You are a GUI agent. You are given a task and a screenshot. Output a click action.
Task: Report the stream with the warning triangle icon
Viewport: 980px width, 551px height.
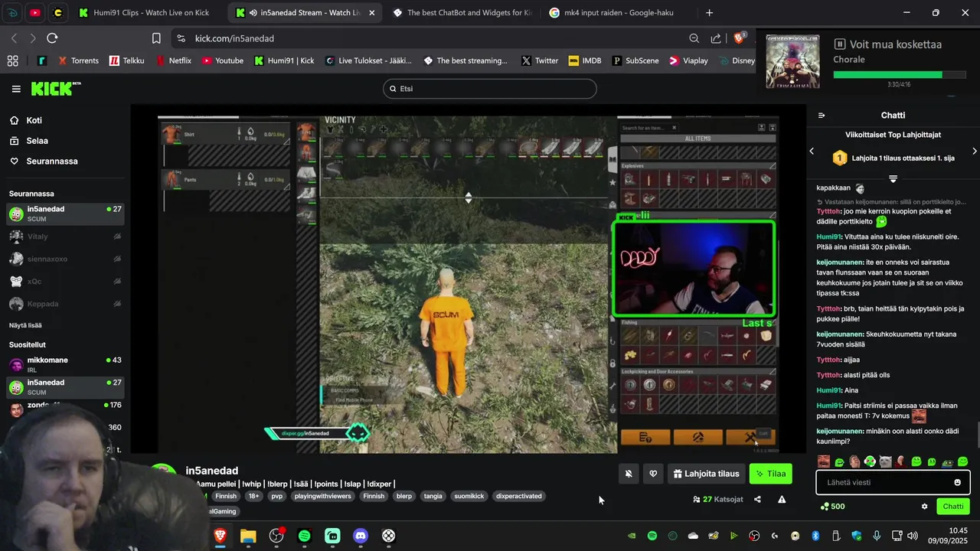tap(782, 499)
